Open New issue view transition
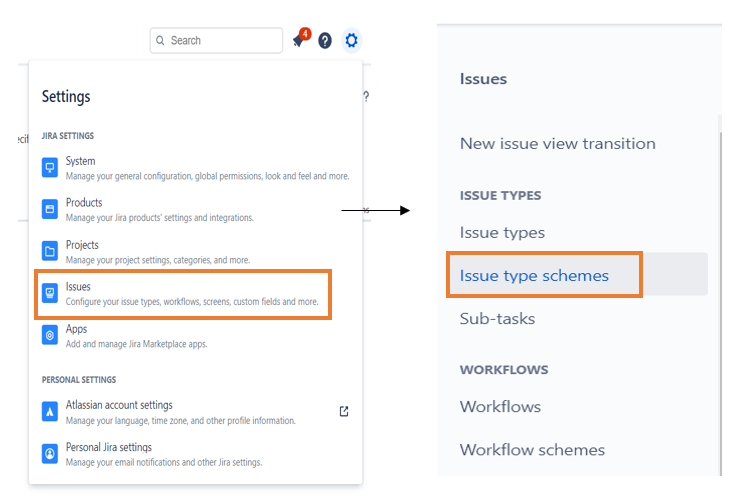Image resolution: width=737 pixels, height=503 pixels. tap(557, 143)
